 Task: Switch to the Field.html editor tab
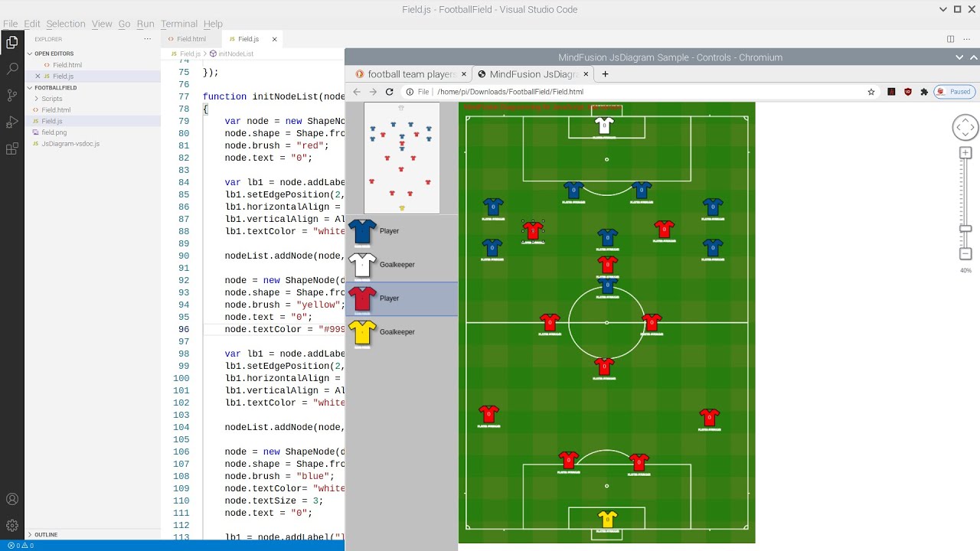[x=191, y=39]
